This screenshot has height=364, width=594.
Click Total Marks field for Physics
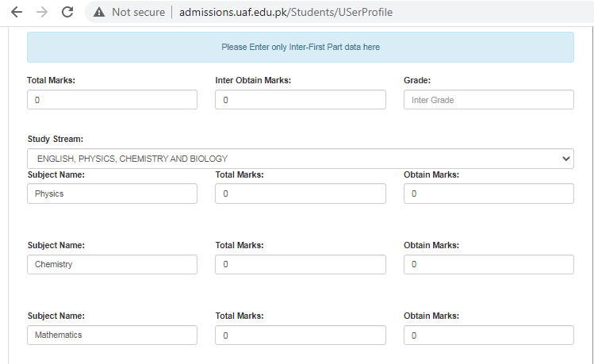click(300, 193)
